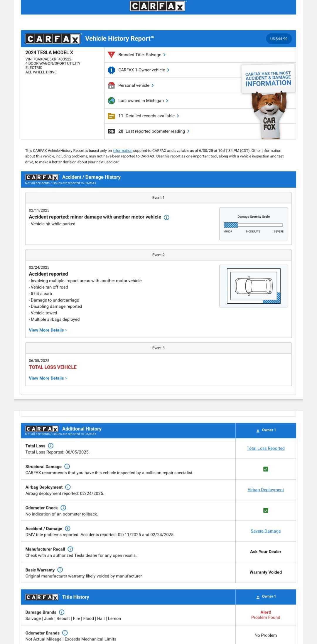Image resolution: width=317 pixels, height=644 pixels.
Task: Click Multiple airbags deployed line
Action: click(x=54, y=320)
